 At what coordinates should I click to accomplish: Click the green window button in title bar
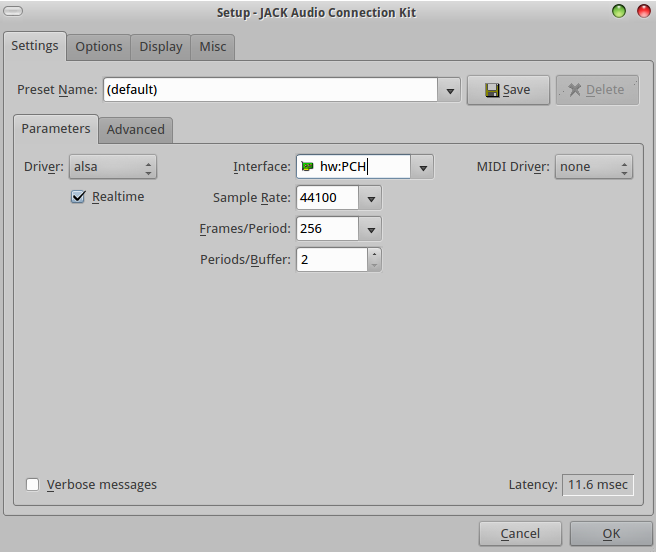(x=619, y=11)
